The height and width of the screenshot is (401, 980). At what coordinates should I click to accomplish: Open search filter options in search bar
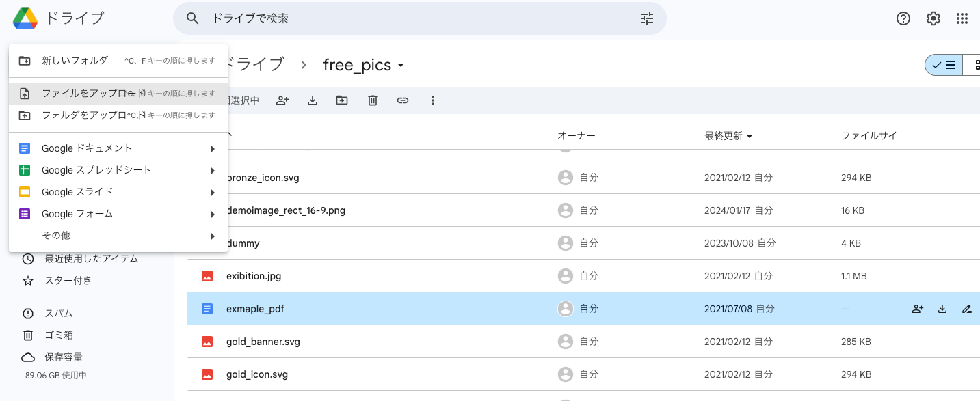647,18
